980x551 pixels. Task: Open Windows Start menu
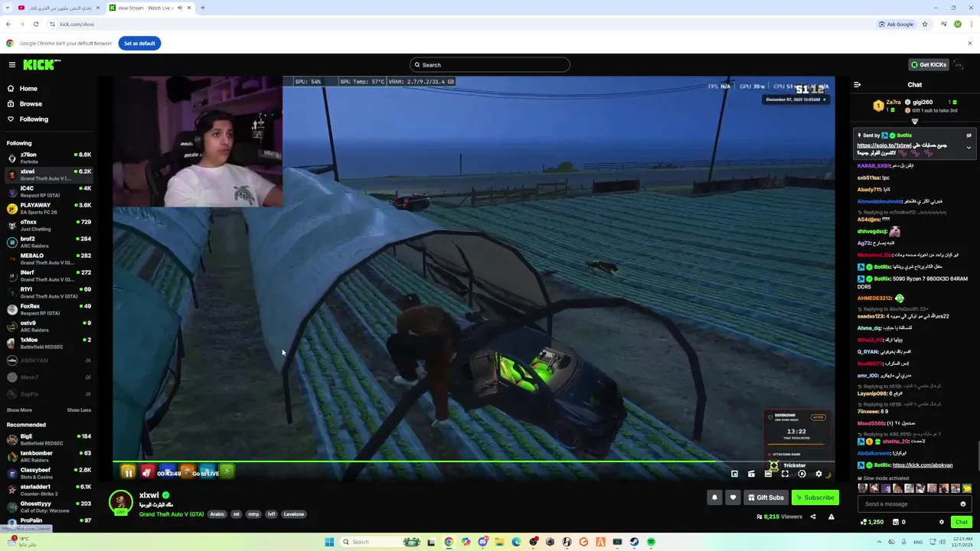[x=329, y=542]
